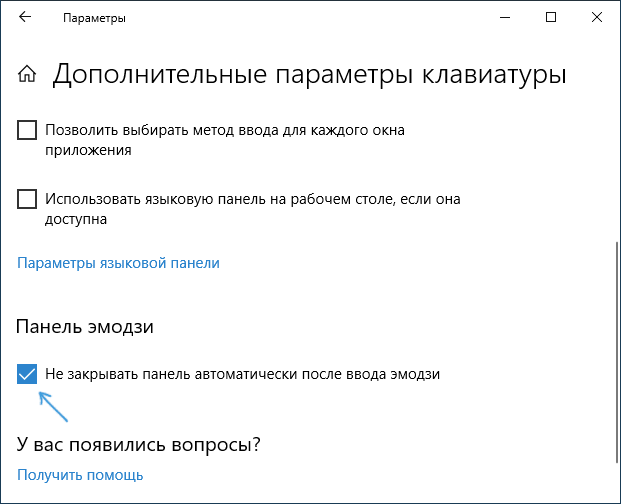Go back with the arrow icon

click(25, 17)
